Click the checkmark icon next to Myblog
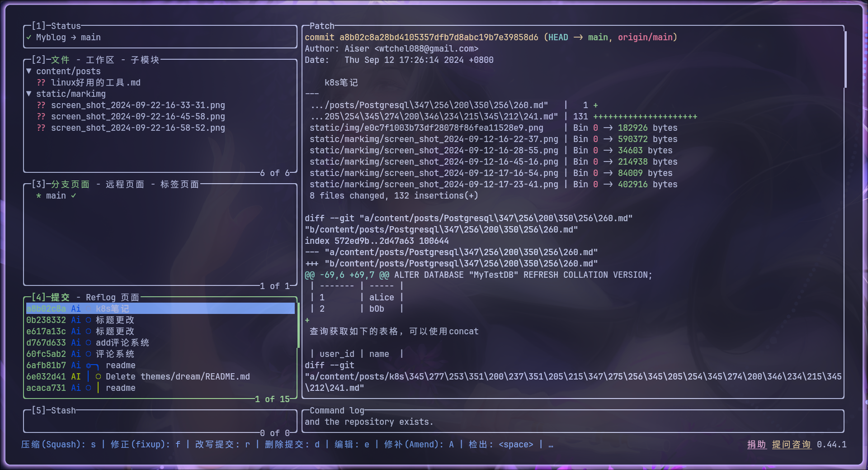 coord(29,37)
